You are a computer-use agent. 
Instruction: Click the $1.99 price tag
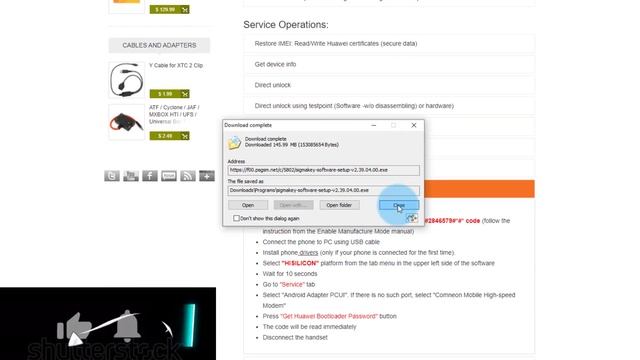click(x=165, y=94)
